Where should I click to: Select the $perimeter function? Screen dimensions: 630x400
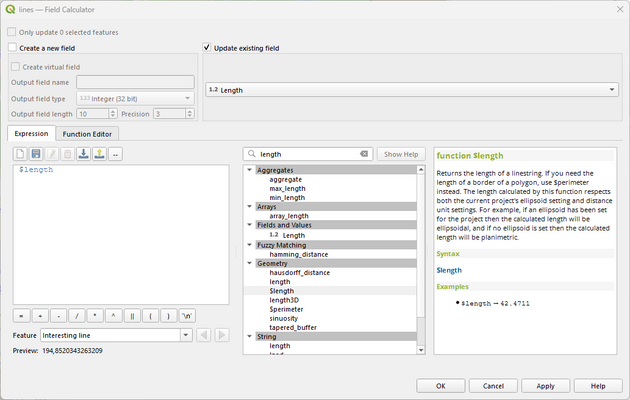[286, 309]
